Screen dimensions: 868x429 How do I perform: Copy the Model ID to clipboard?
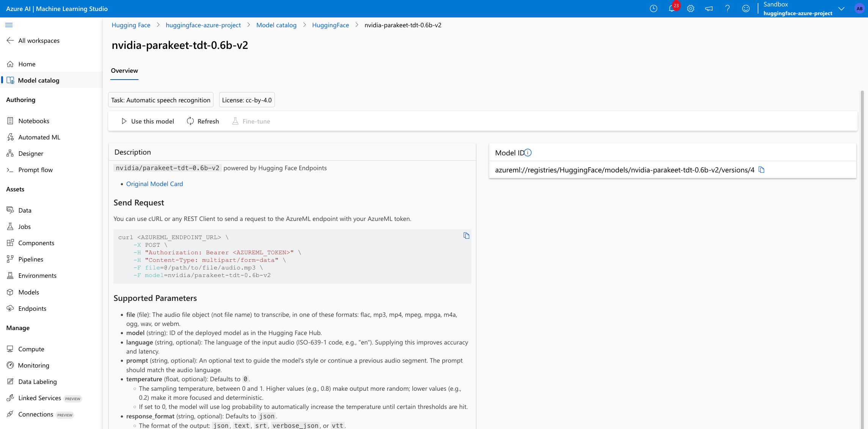click(x=761, y=170)
